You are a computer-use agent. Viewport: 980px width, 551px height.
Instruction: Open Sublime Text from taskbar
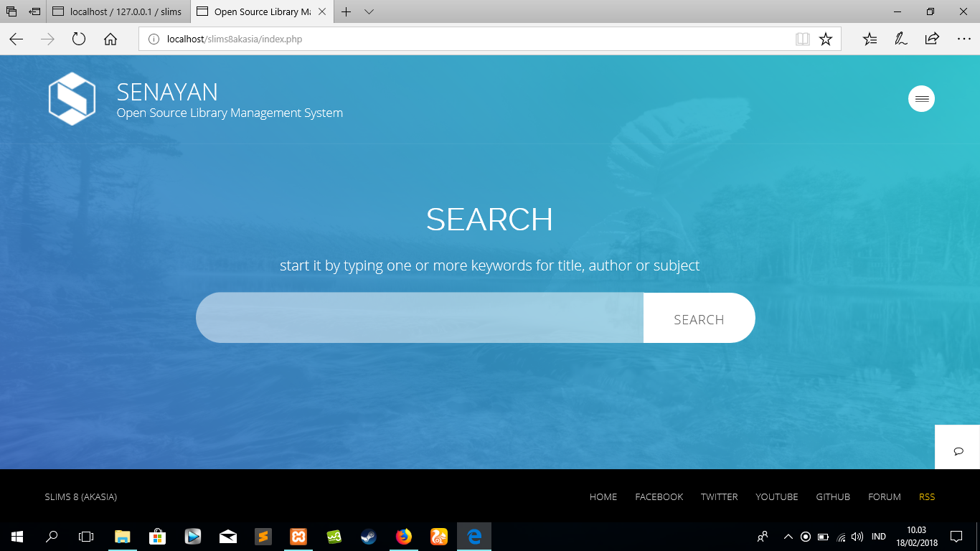coord(263,537)
